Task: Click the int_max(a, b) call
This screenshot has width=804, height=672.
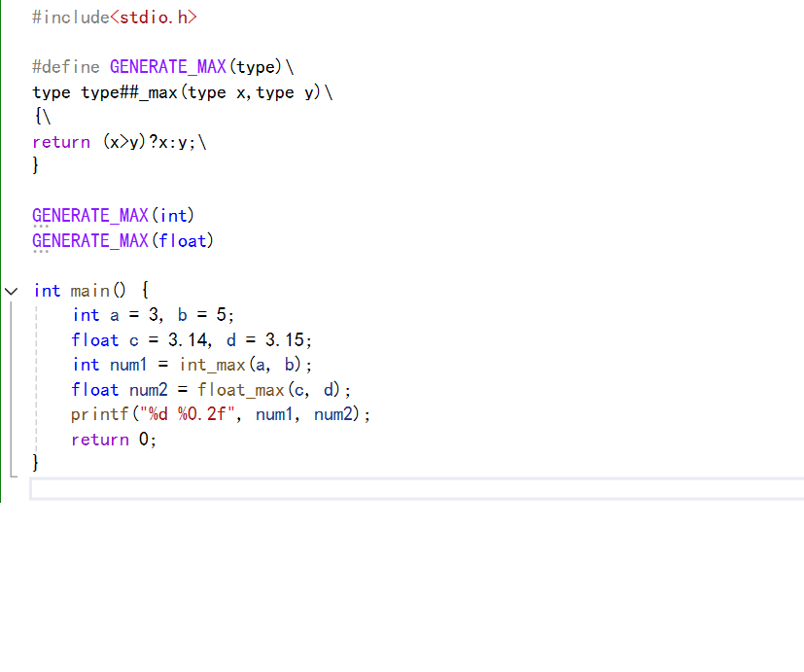Action: pyautogui.click(x=245, y=365)
